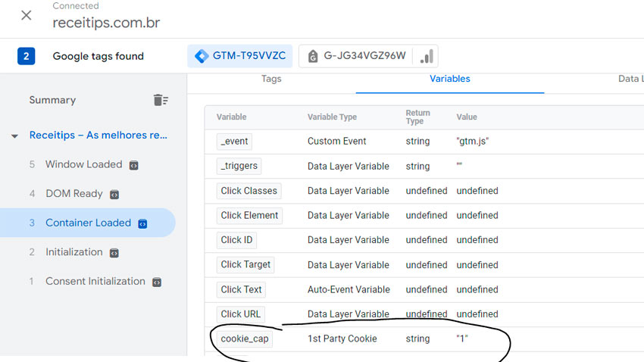Click the Return Type column header
Image resolution: width=644 pixels, height=362 pixels.
(x=417, y=117)
